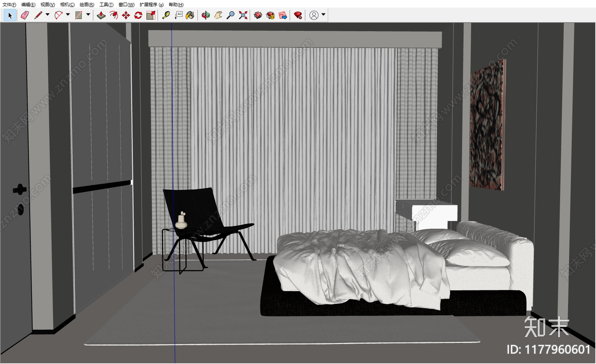Image resolution: width=596 pixels, height=364 pixels.
Task: Open the 3D Warehouse icon
Action: click(x=258, y=15)
